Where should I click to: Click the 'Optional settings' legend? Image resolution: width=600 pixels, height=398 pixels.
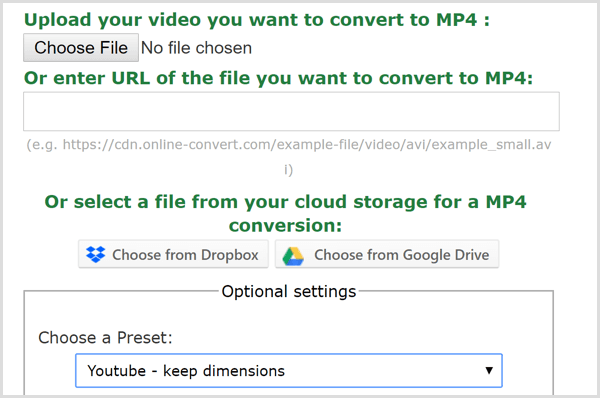click(x=289, y=292)
